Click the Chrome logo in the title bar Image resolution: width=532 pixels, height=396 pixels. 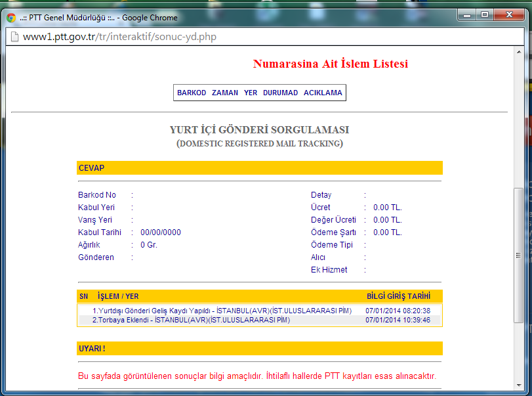point(11,18)
